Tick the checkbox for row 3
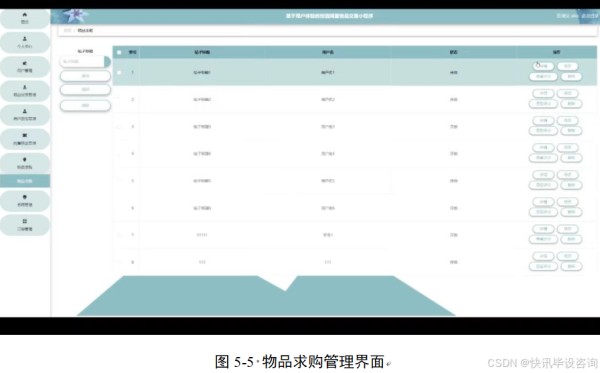Screen dimensions: 600x373 (119, 127)
